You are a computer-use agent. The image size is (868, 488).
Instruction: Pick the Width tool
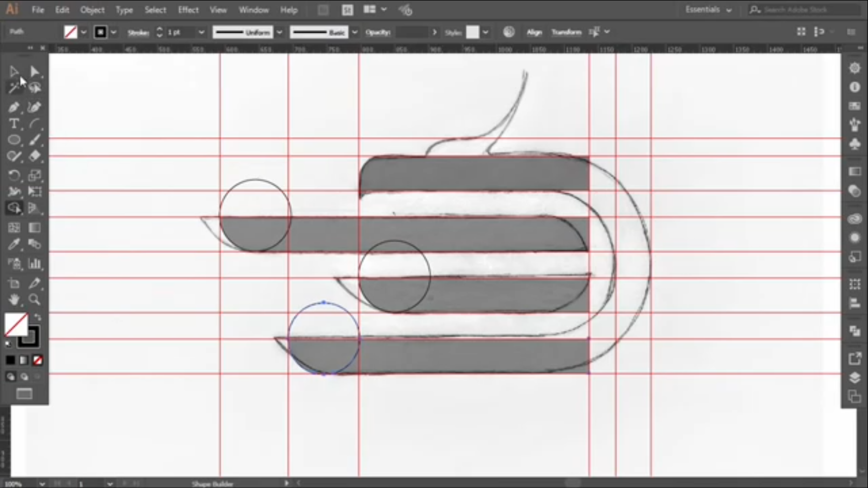(x=14, y=192)
